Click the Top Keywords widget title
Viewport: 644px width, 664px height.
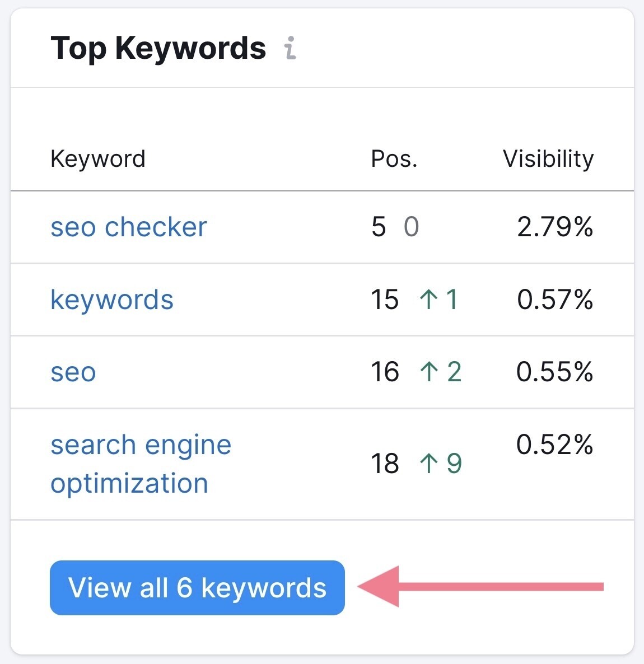pos(158,48)
